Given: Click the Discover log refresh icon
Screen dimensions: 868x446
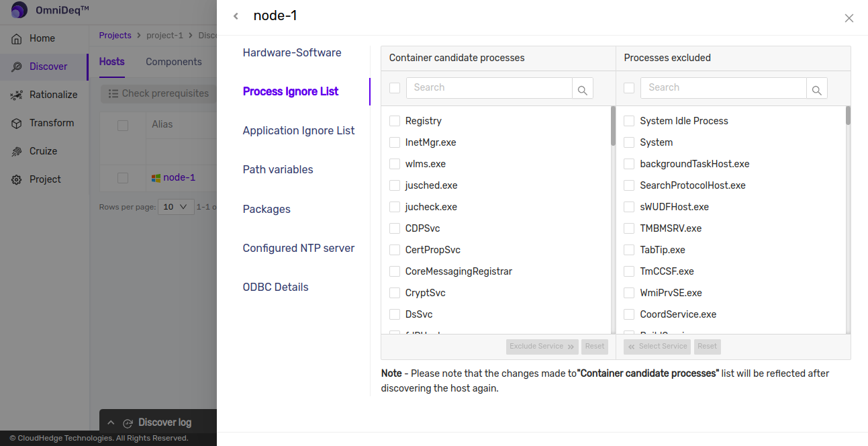Looking at the screenshot, I should click(x=128, y=423).
